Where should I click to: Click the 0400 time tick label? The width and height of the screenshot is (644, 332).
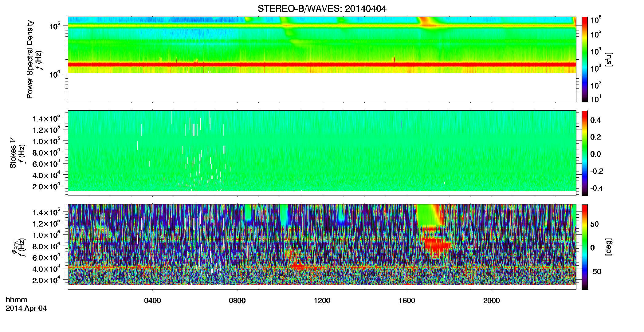click(x=152, y=301)
